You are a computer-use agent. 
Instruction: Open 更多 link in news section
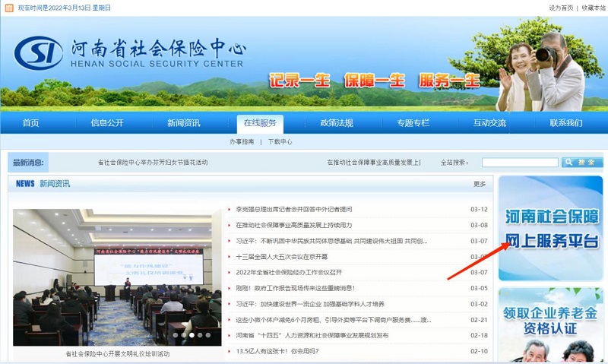point(479,184)
